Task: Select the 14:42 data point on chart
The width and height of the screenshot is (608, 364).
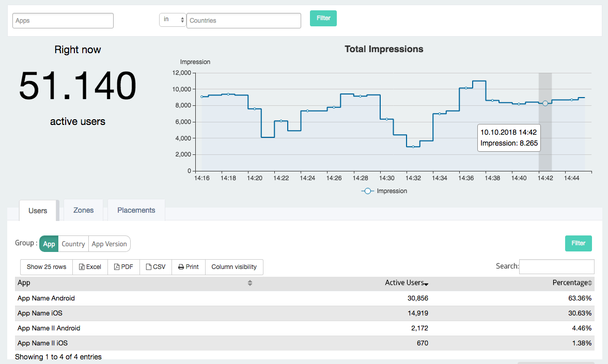Action: click(x=545, y=103)
